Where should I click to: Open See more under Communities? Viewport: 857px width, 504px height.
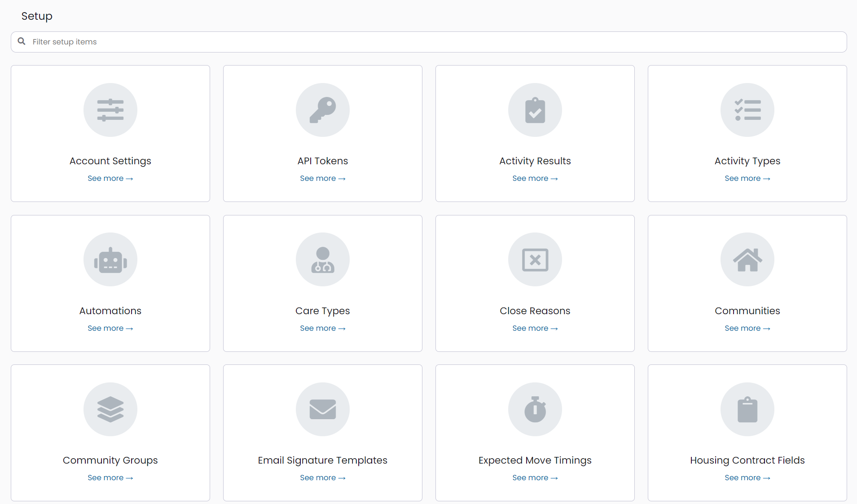coord(747,328)
